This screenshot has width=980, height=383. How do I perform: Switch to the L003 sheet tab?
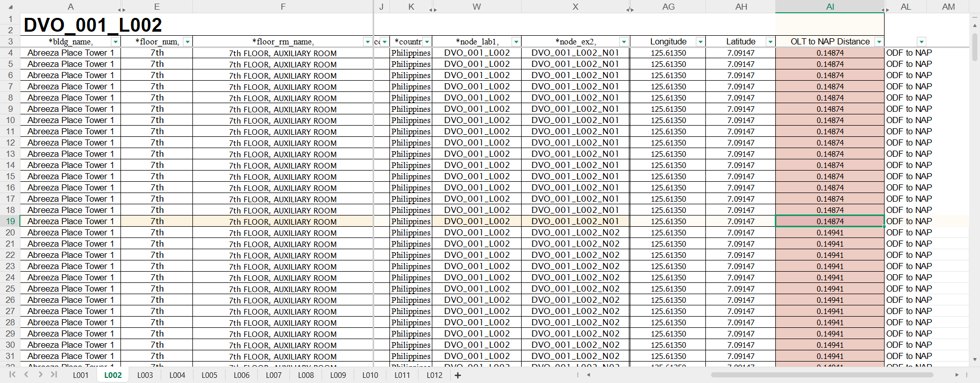coord(145,375)
